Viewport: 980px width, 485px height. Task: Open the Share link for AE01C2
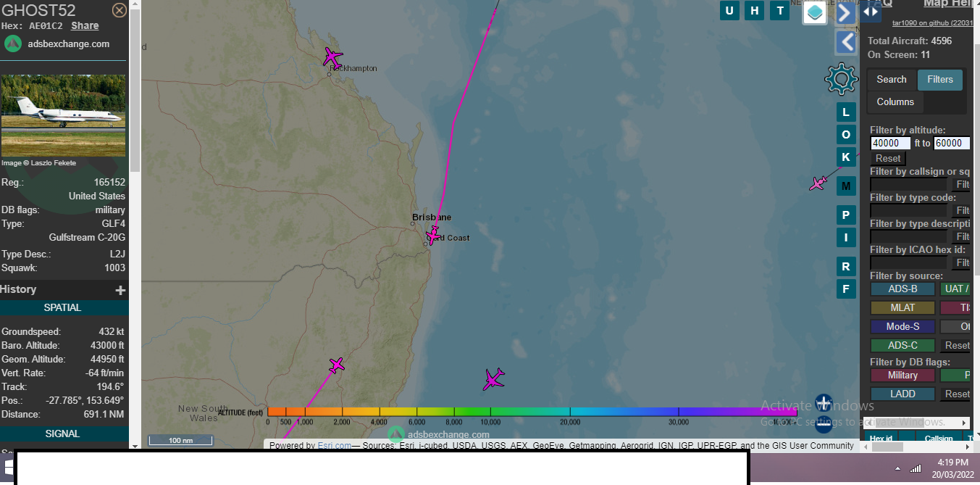point(85,25)
